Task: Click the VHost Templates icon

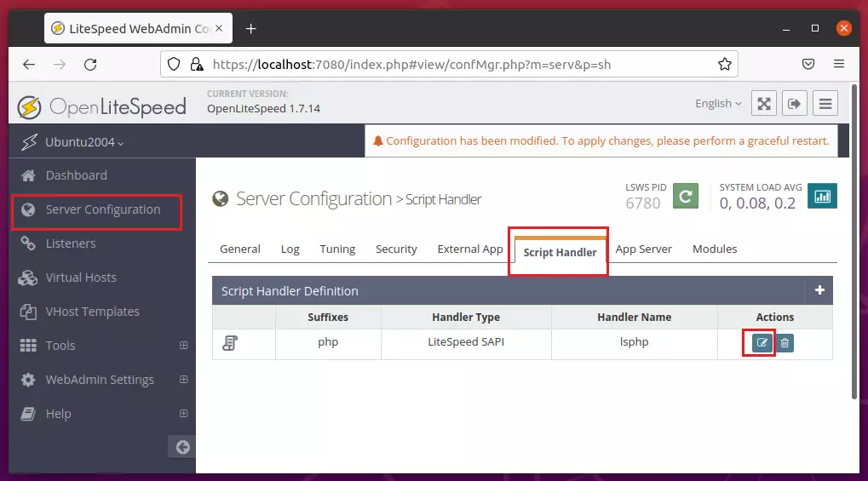Action: pos(27,312)
